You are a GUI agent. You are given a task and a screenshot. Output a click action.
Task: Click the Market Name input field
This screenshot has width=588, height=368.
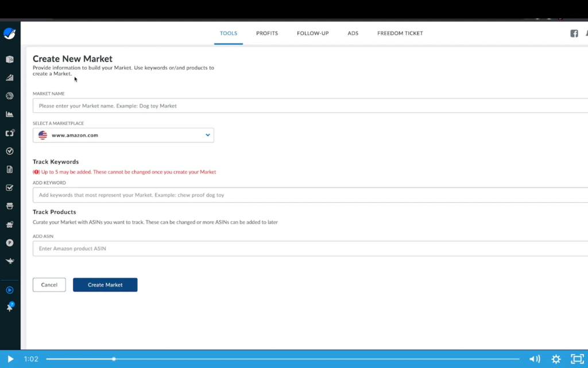230,106
